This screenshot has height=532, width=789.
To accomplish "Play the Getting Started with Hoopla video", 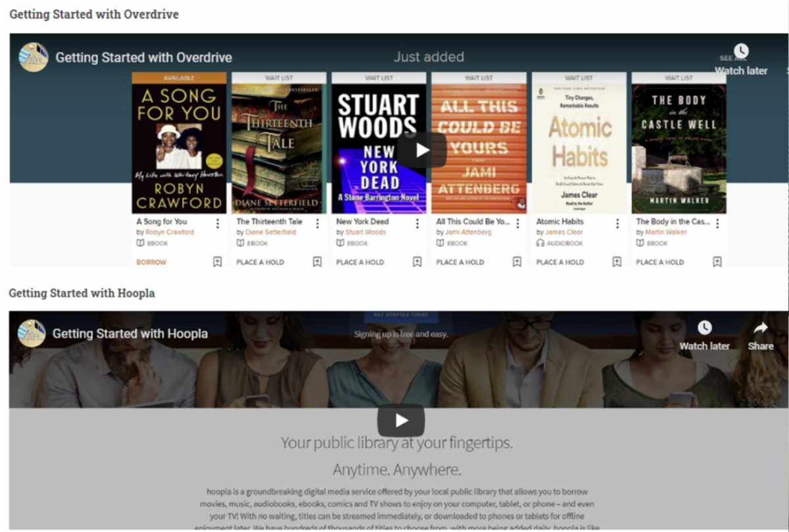I will 401,421.
